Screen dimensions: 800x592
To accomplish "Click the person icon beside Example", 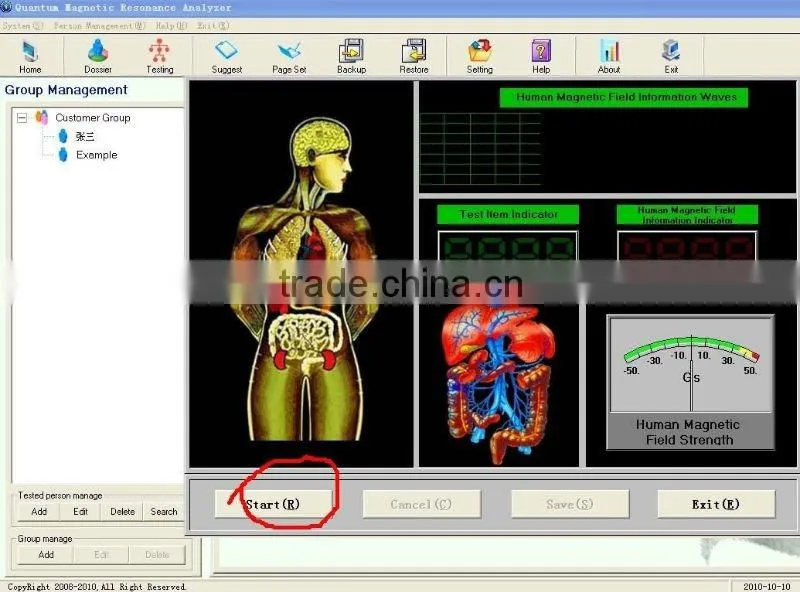I will (x=63, y=155).
